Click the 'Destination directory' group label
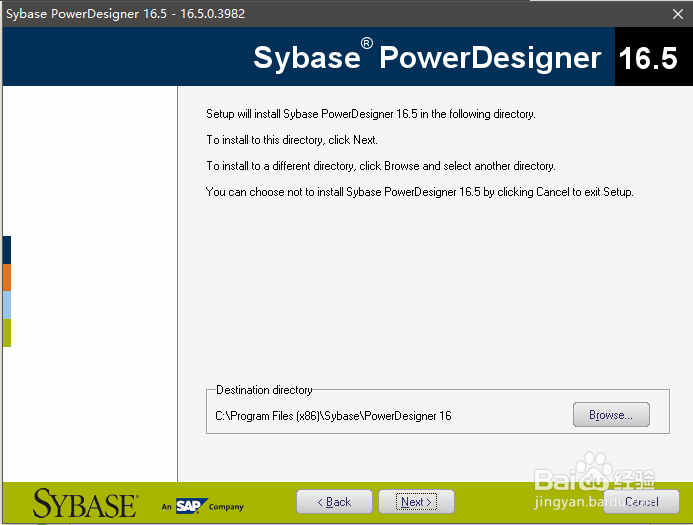Image resolution: width=693 pixels, height=525 pixels. 264,390
